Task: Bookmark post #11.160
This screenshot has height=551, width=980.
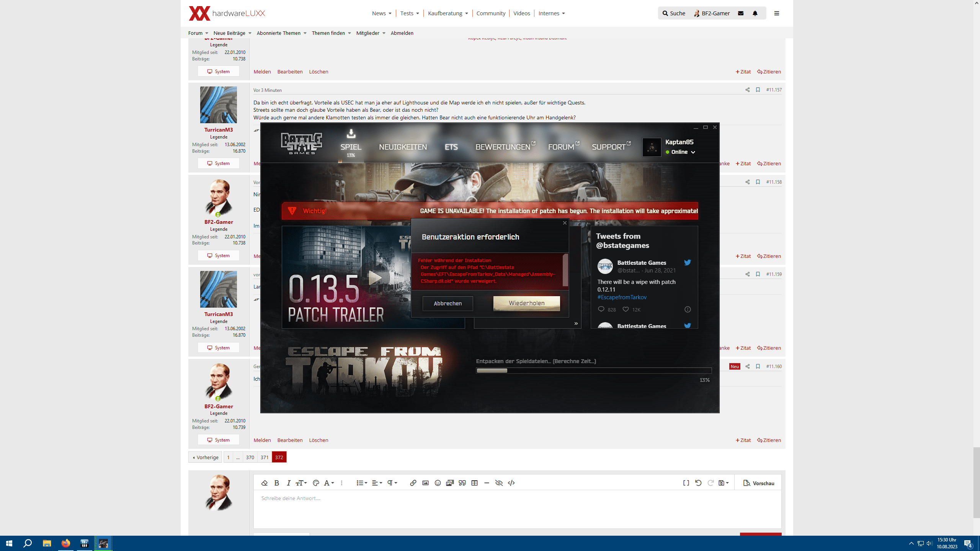Action: tap(758, 366)
